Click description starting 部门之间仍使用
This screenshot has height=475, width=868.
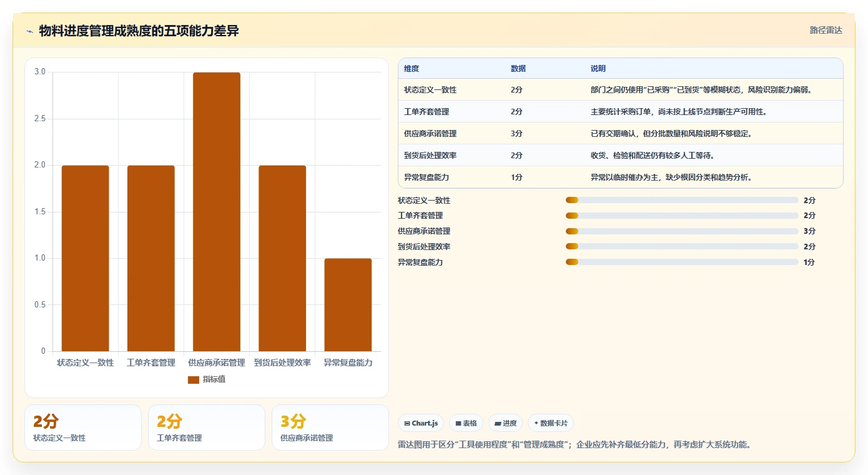click(x=701, y=90)
